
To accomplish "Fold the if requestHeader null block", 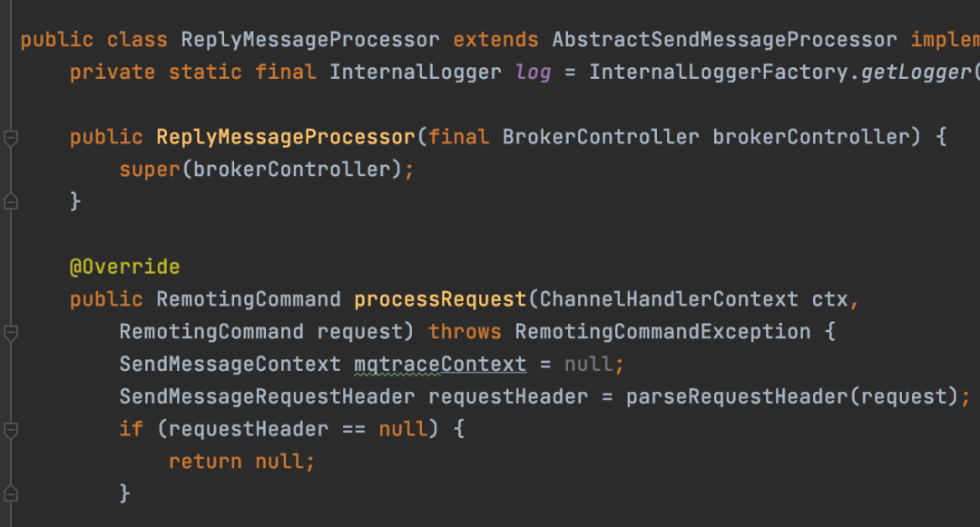I will point(11,430).
